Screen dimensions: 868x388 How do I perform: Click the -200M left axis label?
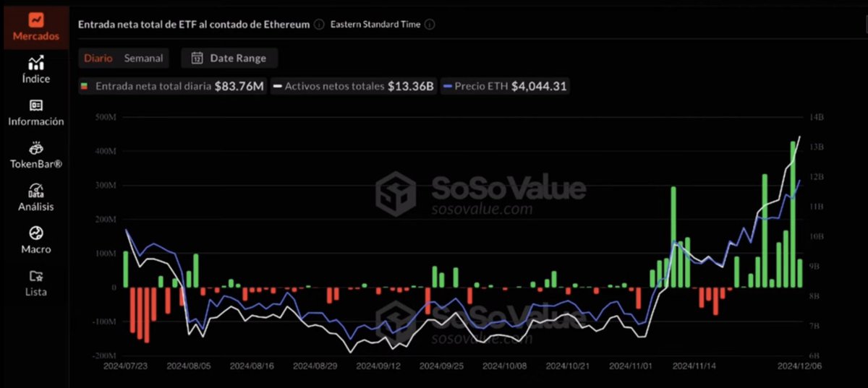(x=105, y=356)
